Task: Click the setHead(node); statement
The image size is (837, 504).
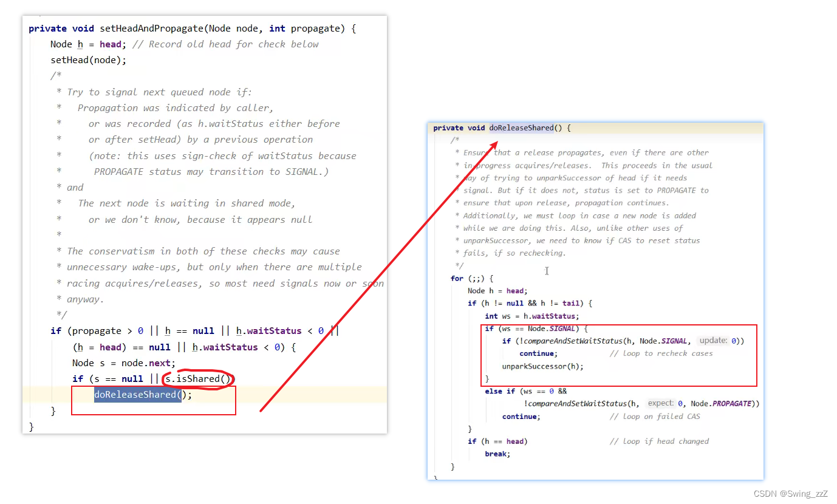Action: 89,60
